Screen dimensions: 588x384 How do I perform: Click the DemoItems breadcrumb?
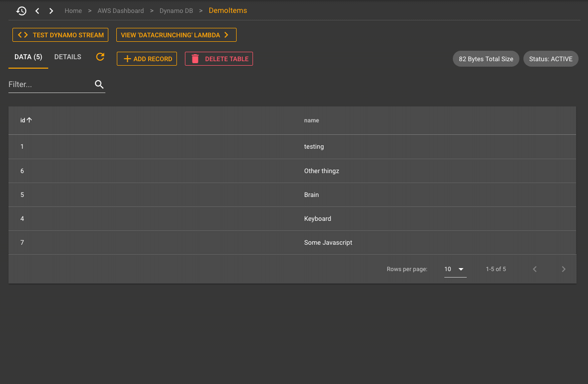coord(228,10)
